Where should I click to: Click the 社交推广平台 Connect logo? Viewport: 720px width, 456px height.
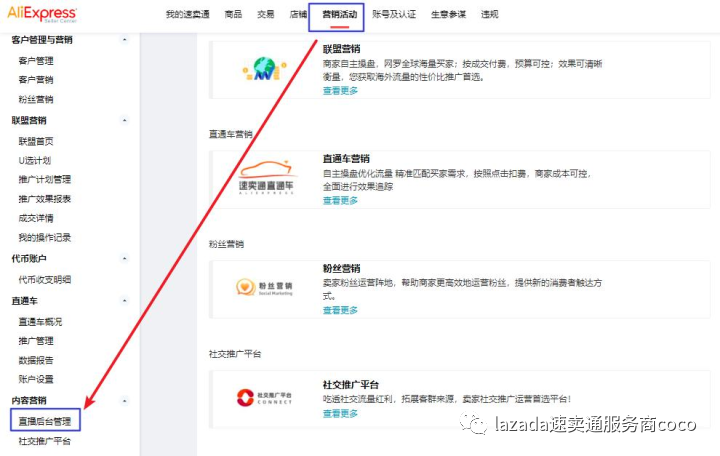coord(264,398)
